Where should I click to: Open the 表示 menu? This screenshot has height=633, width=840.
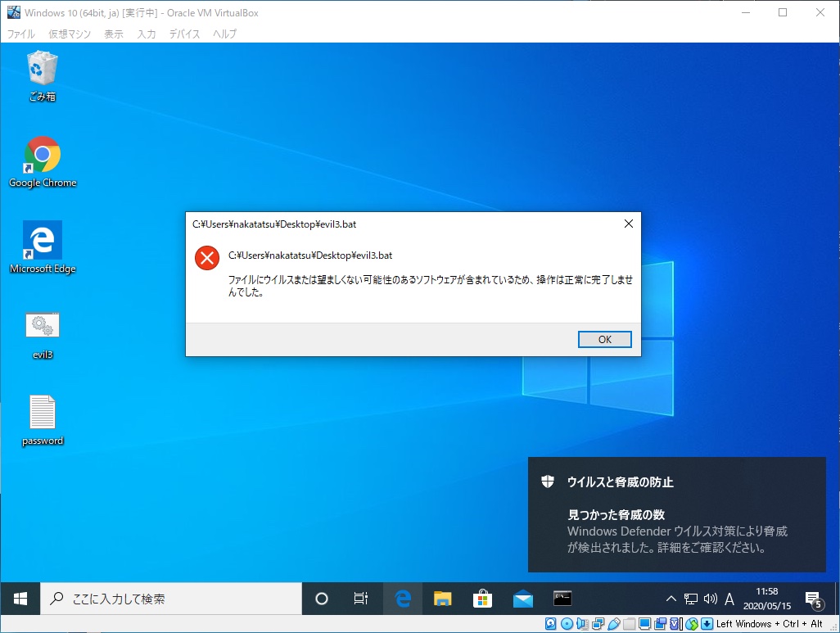coord(114,34)
